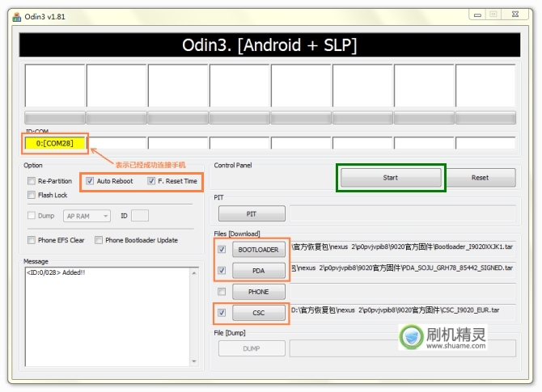Click the File [Dump] path field

click(x=403, y=348)
